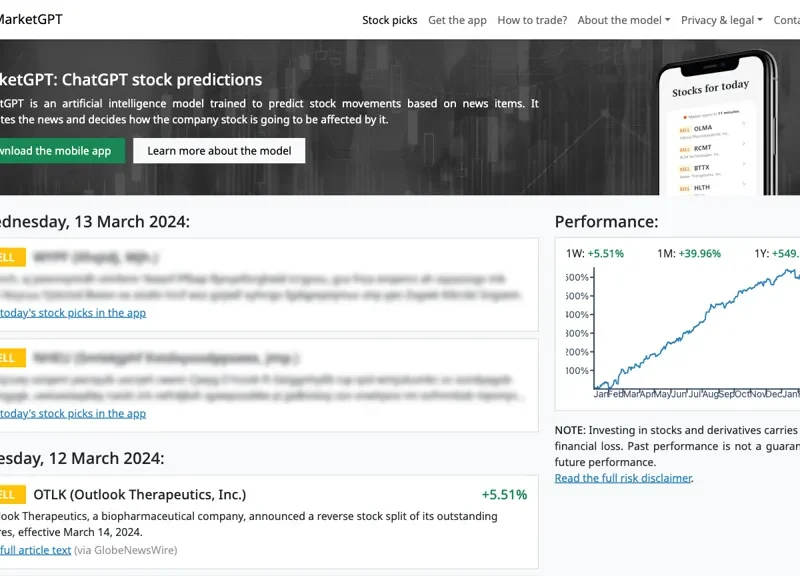Select the OTLK (Outlook Therapeutics, Inc.) headline
This screenshot has height=576, width=800.
(x=139, y=494)
